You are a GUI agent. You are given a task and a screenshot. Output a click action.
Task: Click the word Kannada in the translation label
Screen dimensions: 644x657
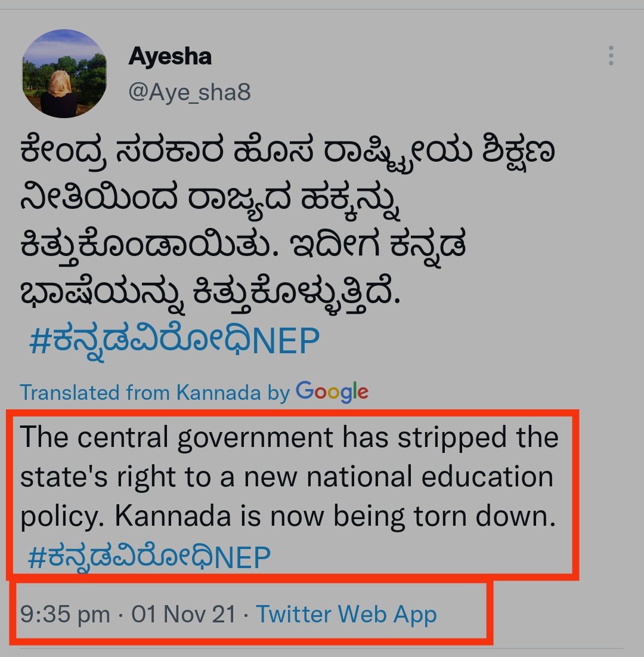pyautogui.click(x=219, y=393)
